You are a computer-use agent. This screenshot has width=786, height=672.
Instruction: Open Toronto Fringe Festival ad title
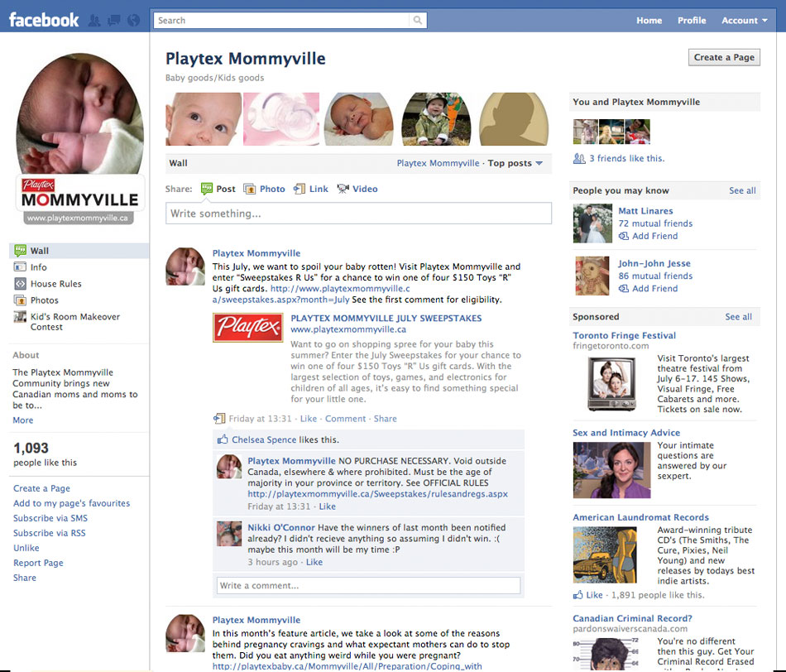[x=624, y=335]
